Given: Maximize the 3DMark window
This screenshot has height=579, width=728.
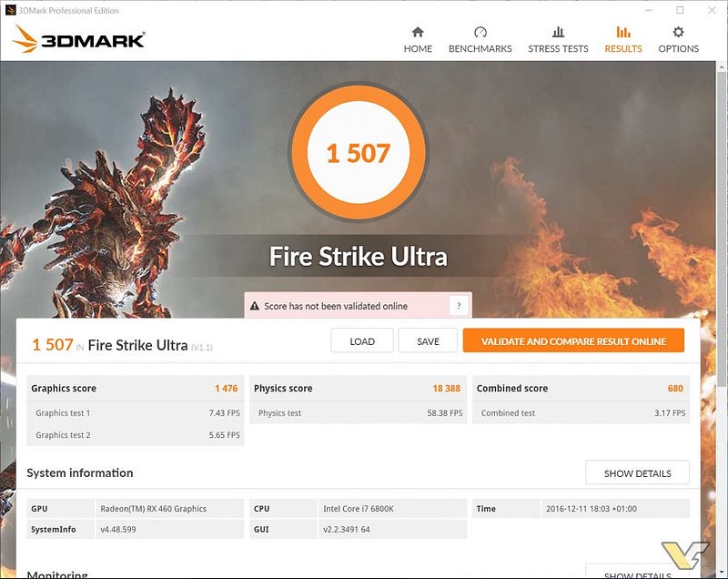Looking at the screenshot, I should click(680, 10).
